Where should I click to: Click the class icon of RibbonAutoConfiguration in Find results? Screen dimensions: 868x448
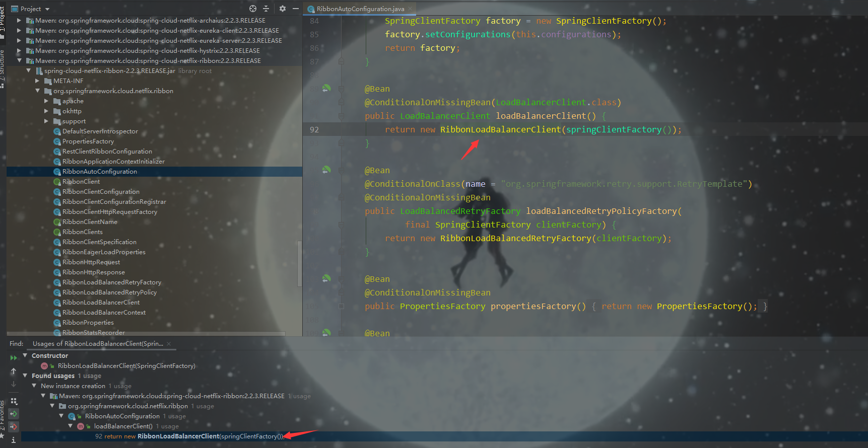click(x=72, y=416)
